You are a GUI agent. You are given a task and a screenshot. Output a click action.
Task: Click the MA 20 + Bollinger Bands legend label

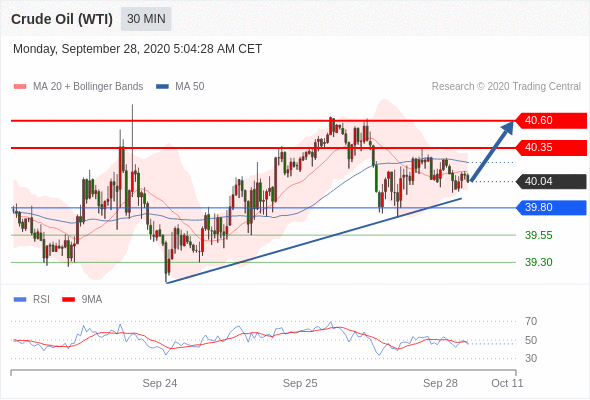tap(88, 87)
